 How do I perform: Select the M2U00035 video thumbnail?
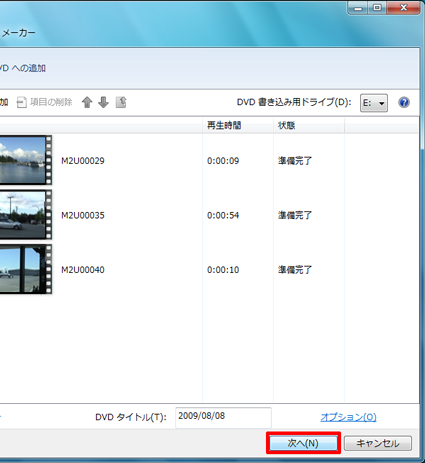[26, 215]
